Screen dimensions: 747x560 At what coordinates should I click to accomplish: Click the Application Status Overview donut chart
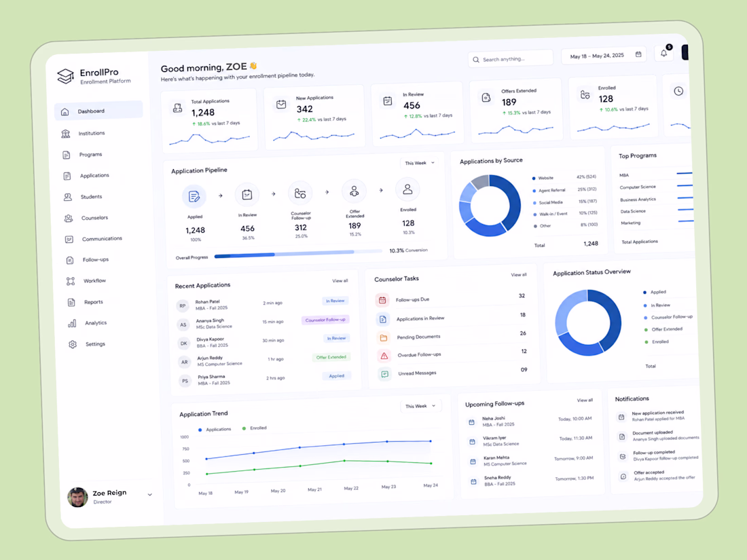[x=588, y=322]
